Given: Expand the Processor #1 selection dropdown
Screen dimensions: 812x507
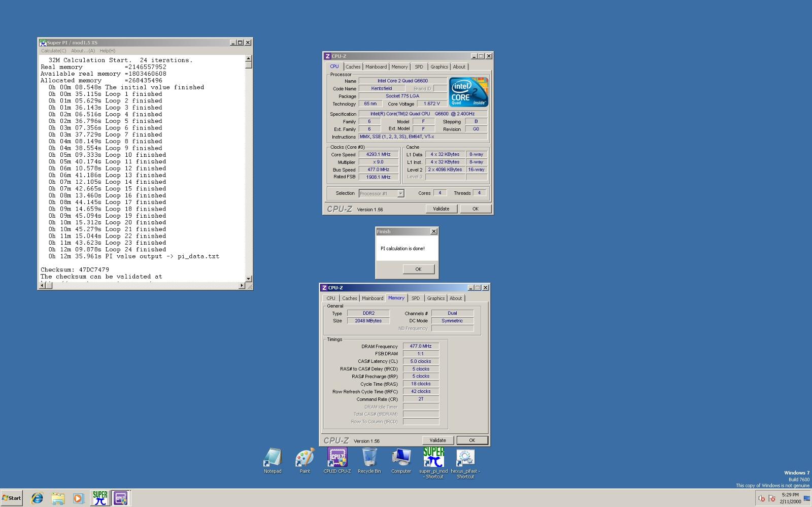Looking at the screenshot, I should point(400,193).
